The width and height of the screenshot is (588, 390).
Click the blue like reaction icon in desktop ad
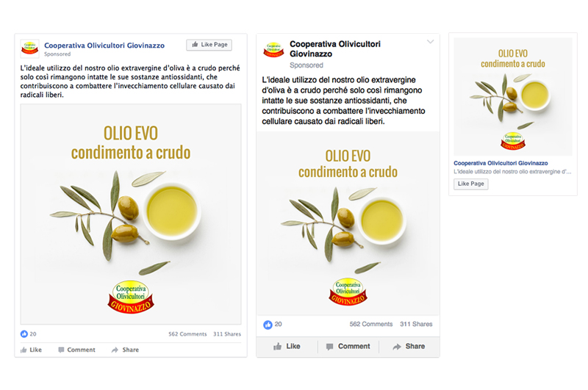point(24,333)
